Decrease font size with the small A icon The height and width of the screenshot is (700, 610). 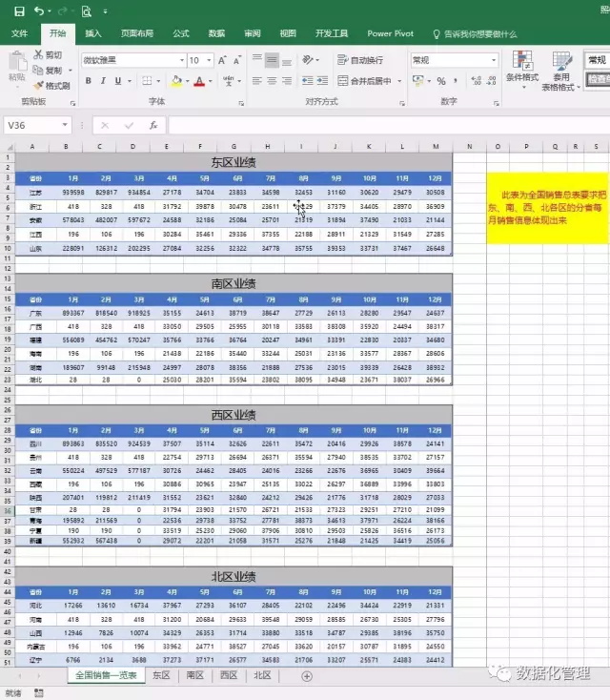point(237,60)
